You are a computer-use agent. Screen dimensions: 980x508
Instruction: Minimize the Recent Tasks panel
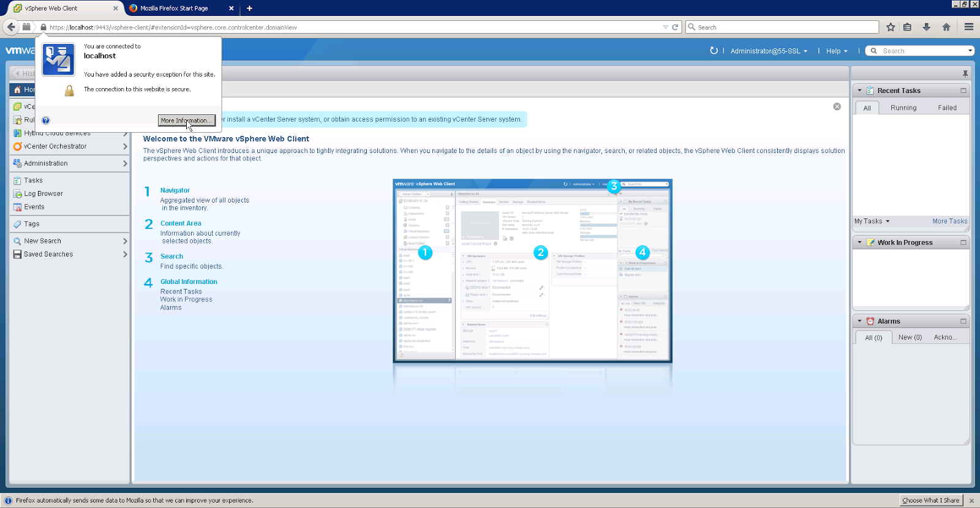(x=963, y=91)
